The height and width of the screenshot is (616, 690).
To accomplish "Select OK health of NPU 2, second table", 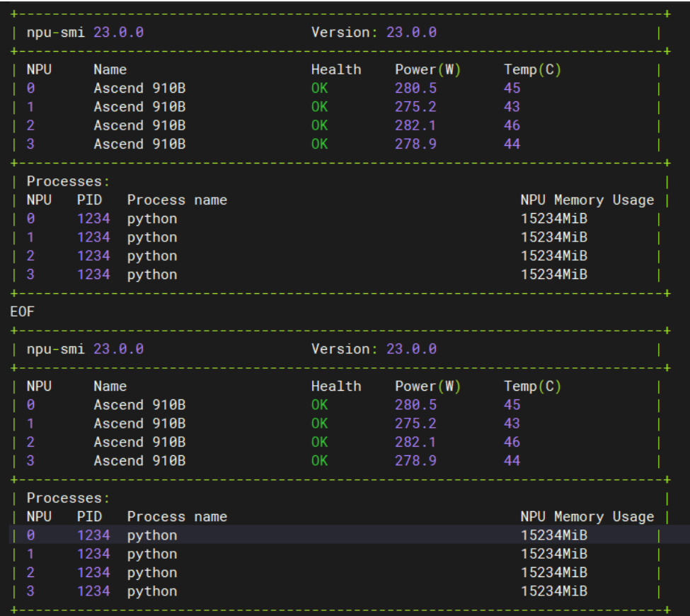I will tap(319, 442).
